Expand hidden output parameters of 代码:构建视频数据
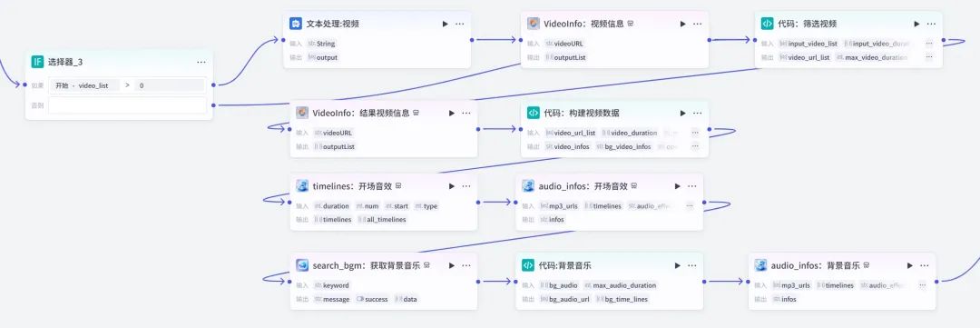This screenshot has width=980, height=328. coord(695,146)
